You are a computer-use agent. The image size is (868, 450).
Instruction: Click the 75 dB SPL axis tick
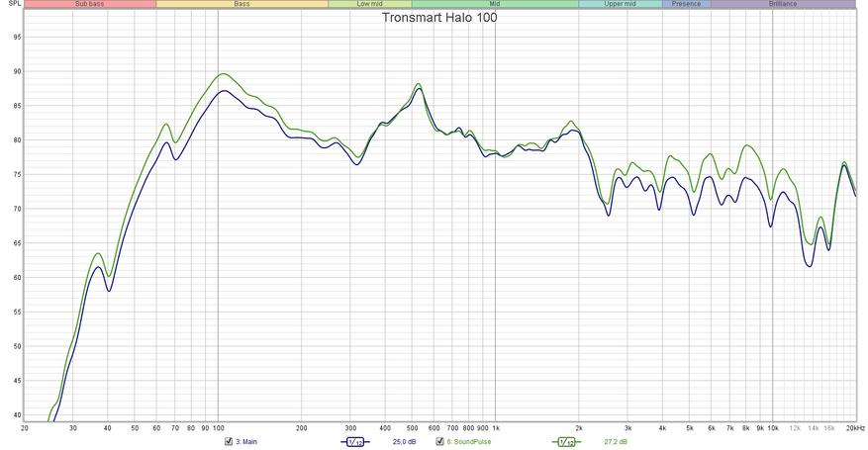(x=17, y=175)
